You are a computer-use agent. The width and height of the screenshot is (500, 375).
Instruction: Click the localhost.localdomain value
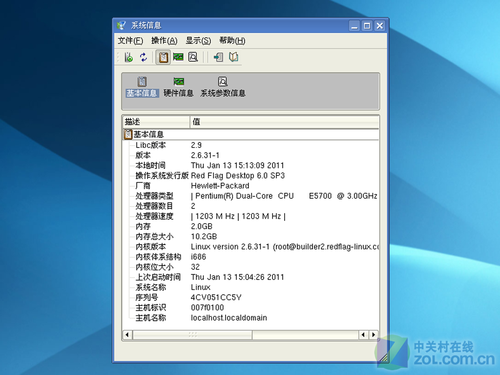pos(229,318)
